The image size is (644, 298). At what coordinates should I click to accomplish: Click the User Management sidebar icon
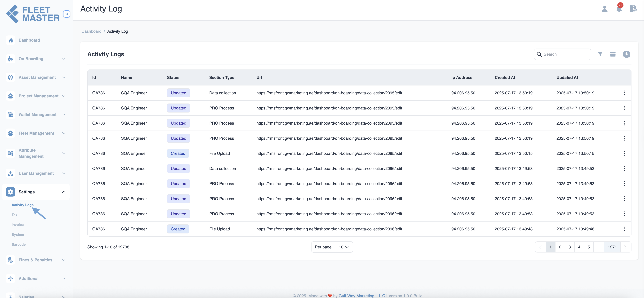pyautogui.click(x=10, y=173)
